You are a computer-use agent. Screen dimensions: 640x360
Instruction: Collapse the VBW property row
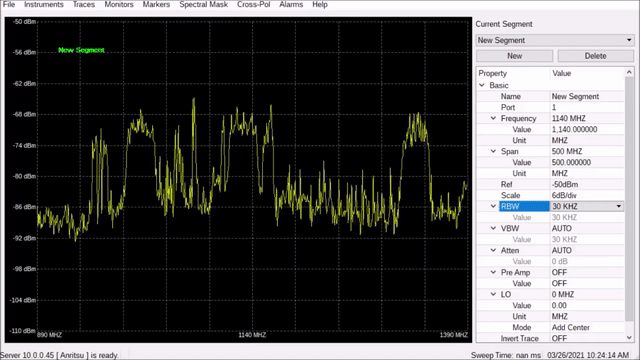pos(493,229)
